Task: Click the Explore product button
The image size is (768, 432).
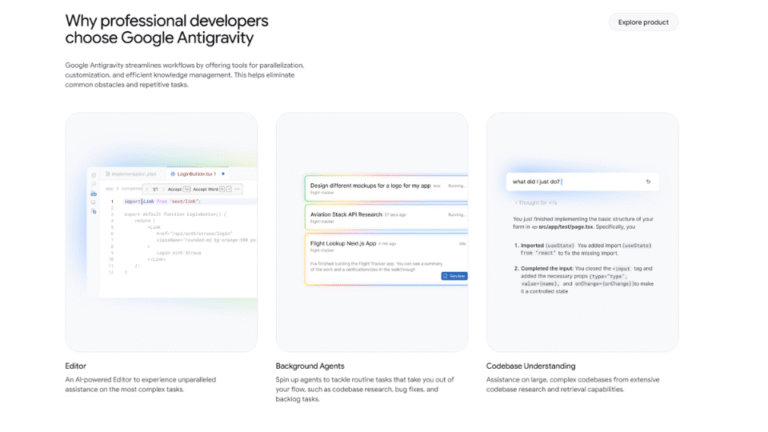Action: click(643, 22)
